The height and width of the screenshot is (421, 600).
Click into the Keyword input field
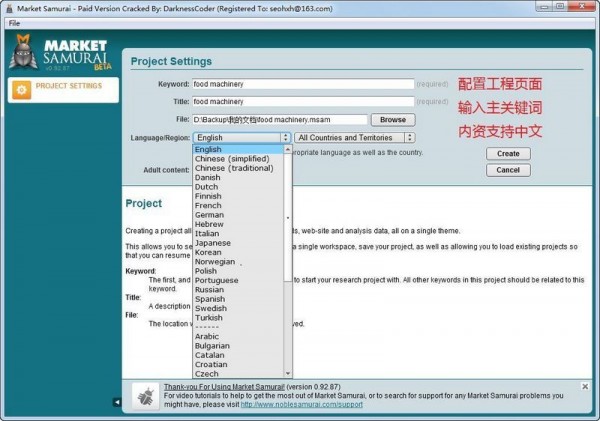pos(303,84)
